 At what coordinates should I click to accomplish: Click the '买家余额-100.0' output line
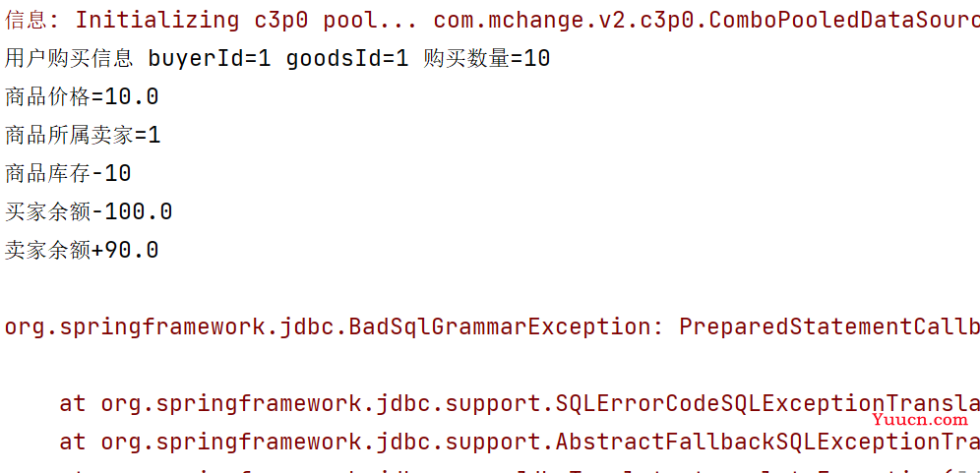click(x=89, y=211)
